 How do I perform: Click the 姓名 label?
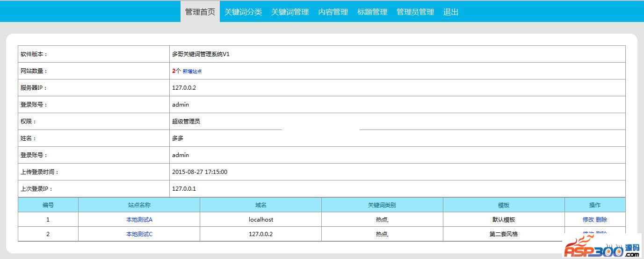(x=28, y=138)
